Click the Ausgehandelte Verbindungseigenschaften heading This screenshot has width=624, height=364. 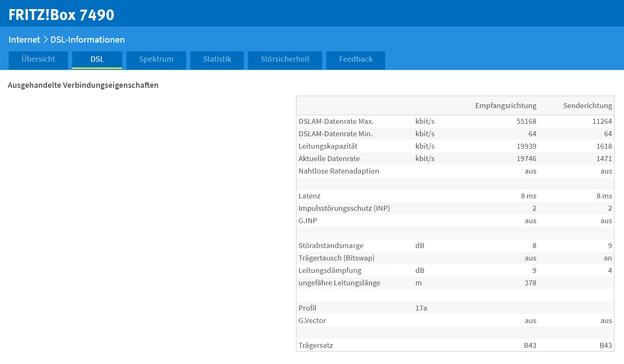pyautogui.click(x=83, y=85)
